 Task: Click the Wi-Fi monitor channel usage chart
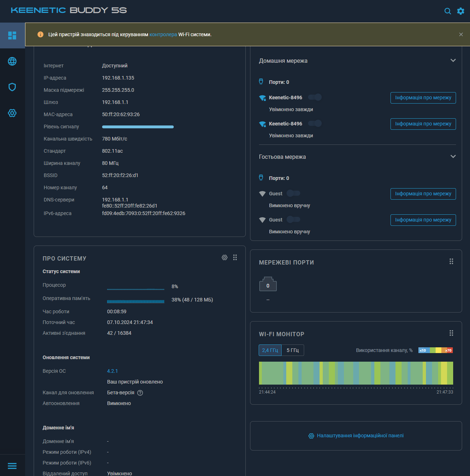click(356, 373)
